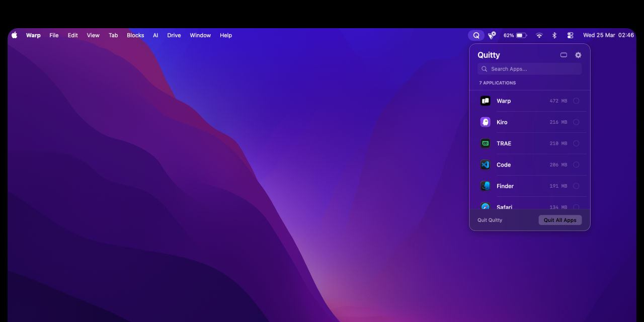Click the 7 APPLICATIONS header

pos(498,83)
